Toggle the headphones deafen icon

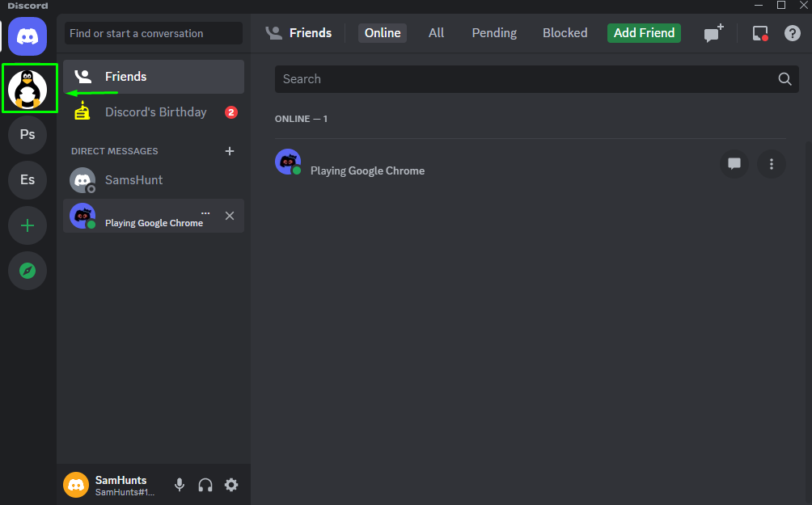205,485
